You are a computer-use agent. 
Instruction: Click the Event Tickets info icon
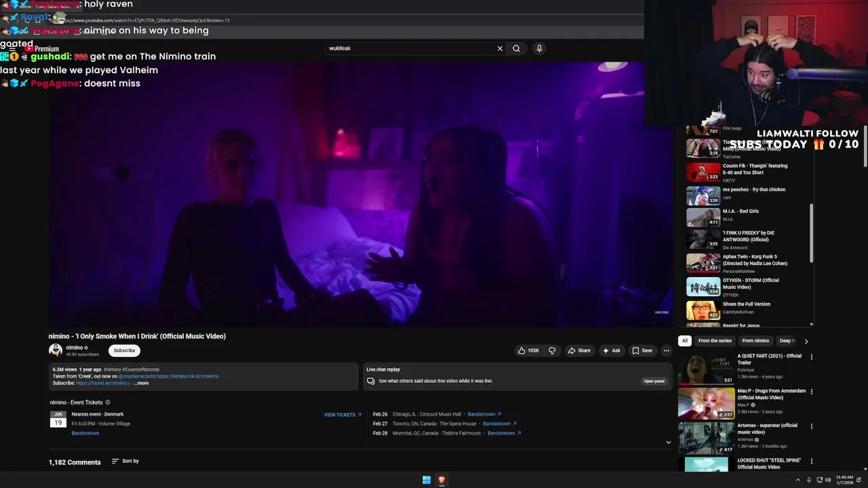(108, 403)
